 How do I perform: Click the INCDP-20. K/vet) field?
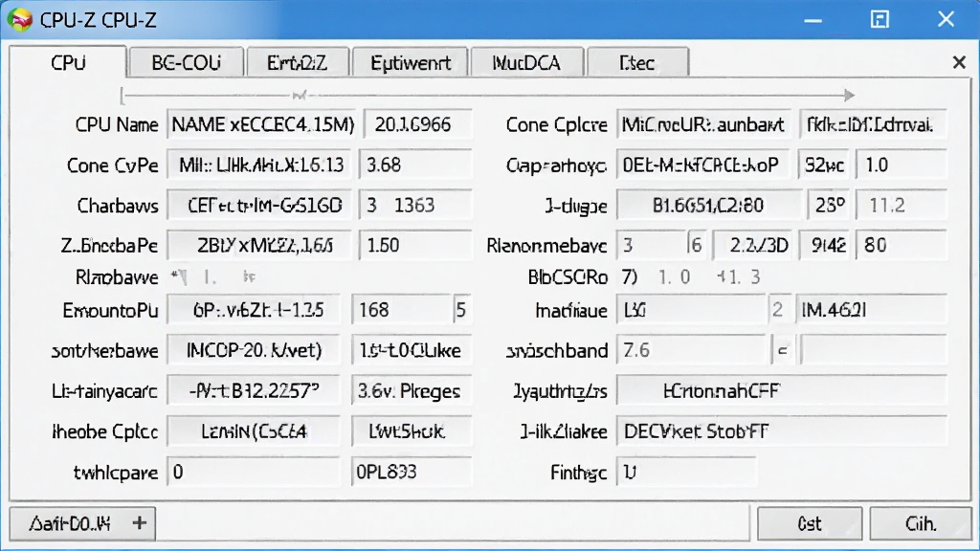click(254, 350)
